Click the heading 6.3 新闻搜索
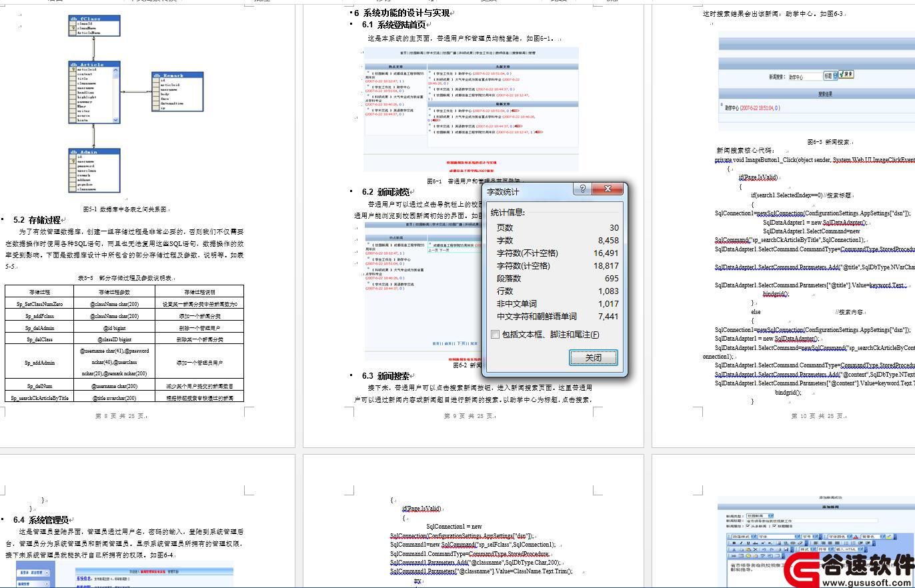The image size is (915, 588). point(386,375)
